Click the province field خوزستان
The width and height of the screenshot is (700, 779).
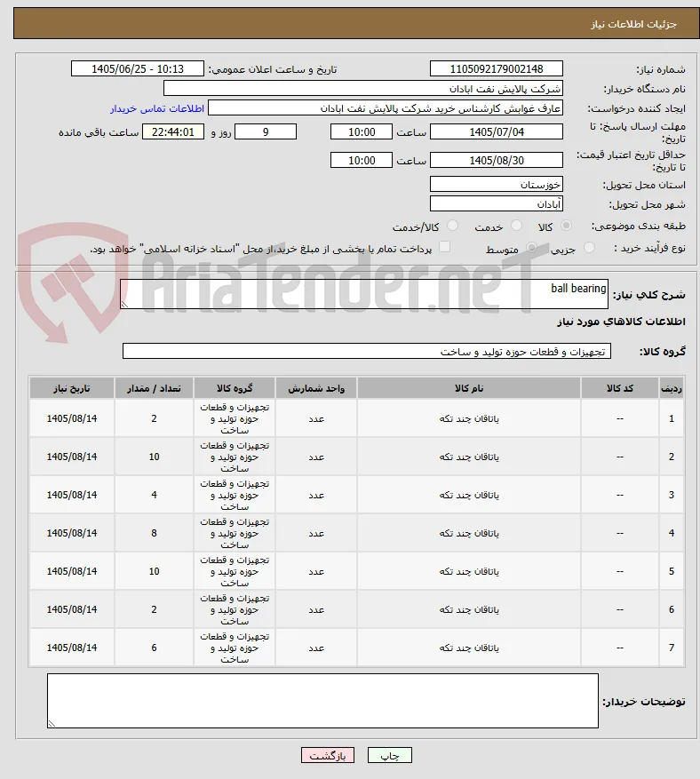497,185
